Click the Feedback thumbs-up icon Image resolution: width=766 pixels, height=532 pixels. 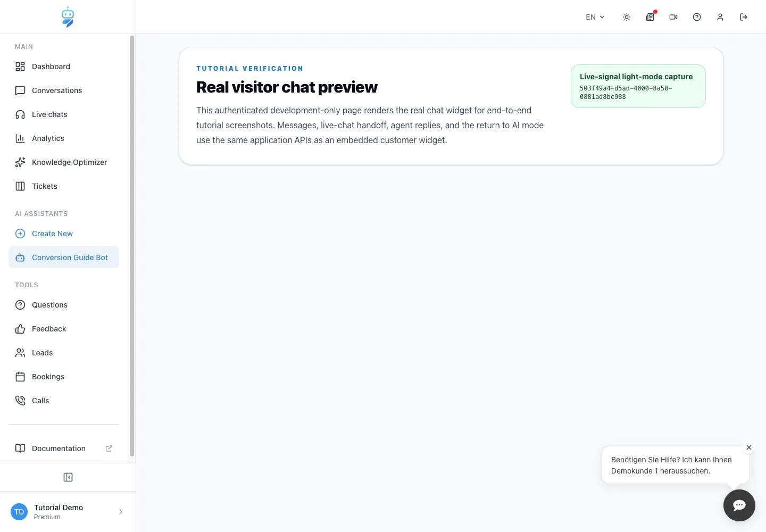tap(20, 329)
